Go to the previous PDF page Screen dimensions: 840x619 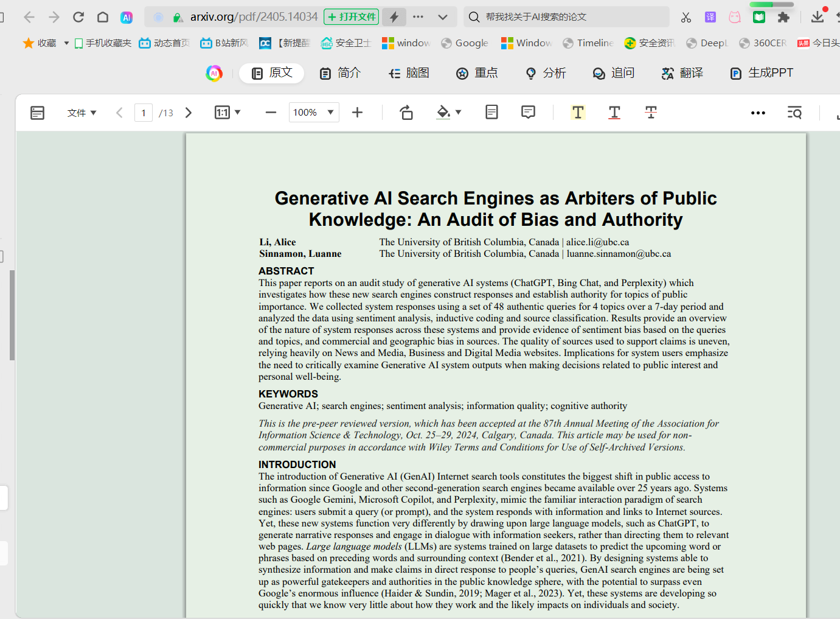coord(119,113)
